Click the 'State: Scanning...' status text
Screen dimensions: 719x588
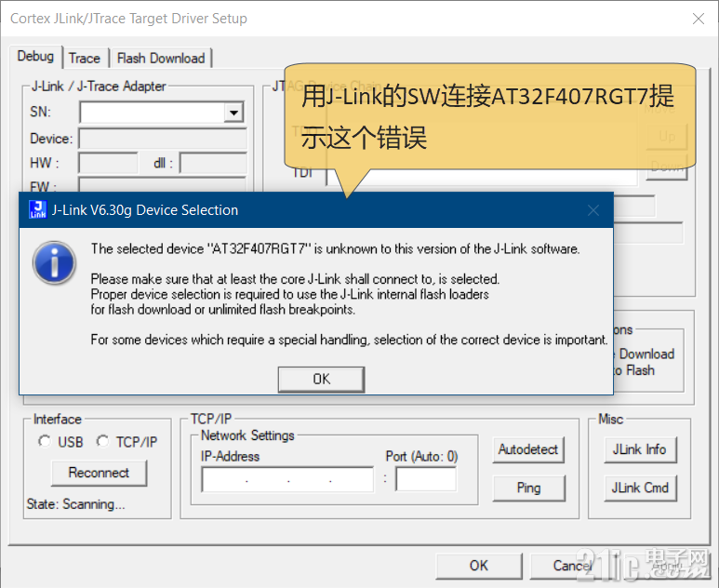point(75,504)
